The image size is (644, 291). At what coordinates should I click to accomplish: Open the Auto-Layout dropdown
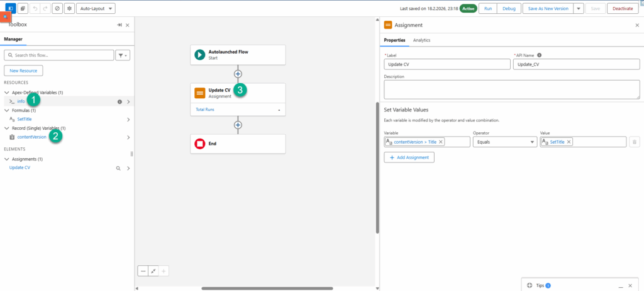pos(96,9)
